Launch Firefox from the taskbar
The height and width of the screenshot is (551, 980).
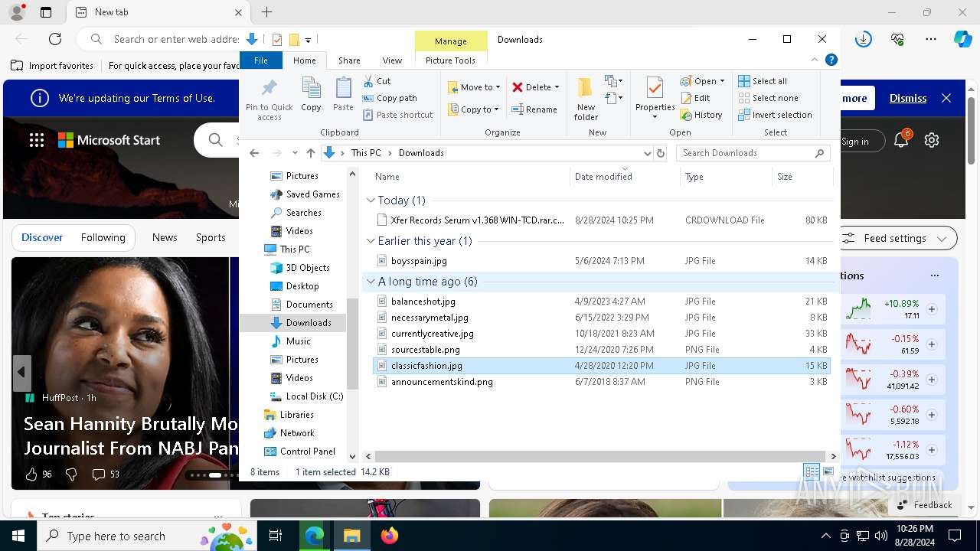[390, 536]
